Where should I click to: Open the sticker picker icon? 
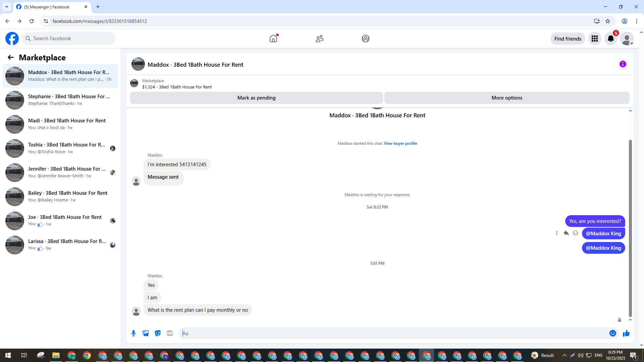[x=158, y=333]
